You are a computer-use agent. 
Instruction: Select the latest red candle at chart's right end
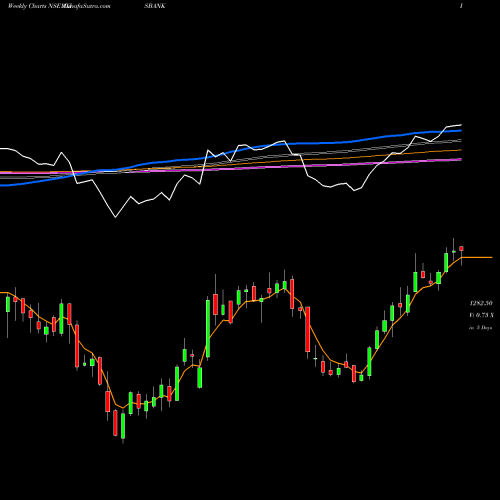pos(462,248)
